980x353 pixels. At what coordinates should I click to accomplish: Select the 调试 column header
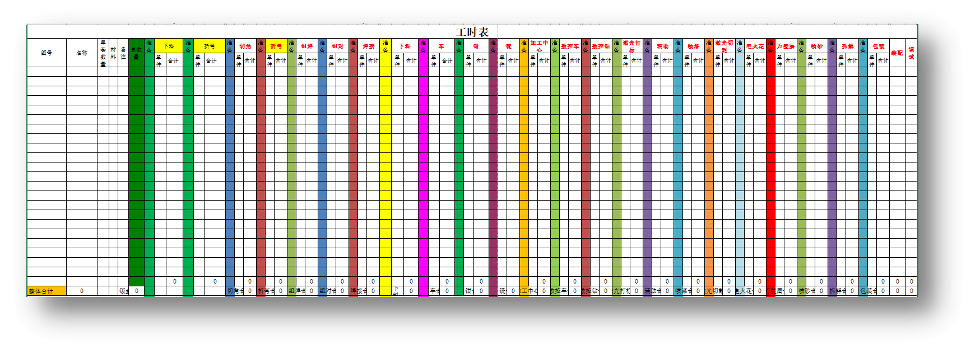coord(911,53)
